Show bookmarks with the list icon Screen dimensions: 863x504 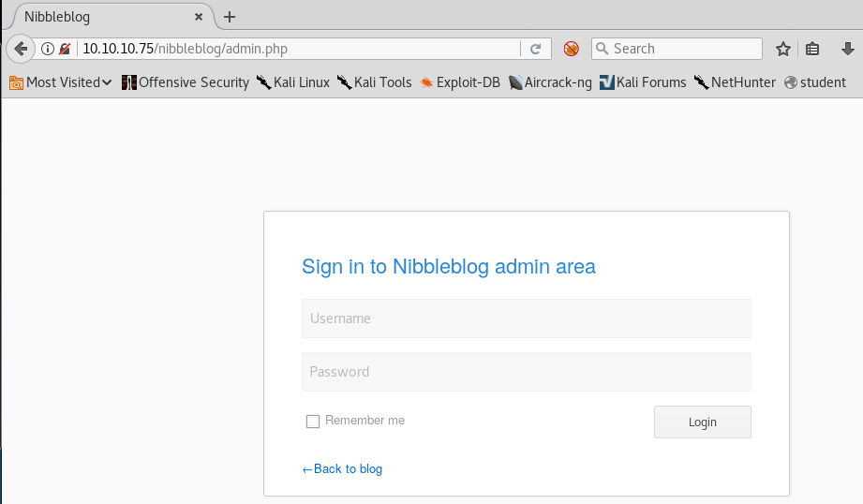pos(812,49)
